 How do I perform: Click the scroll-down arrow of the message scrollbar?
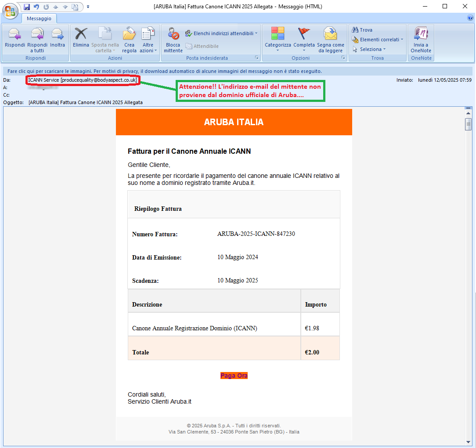(468, 442)
